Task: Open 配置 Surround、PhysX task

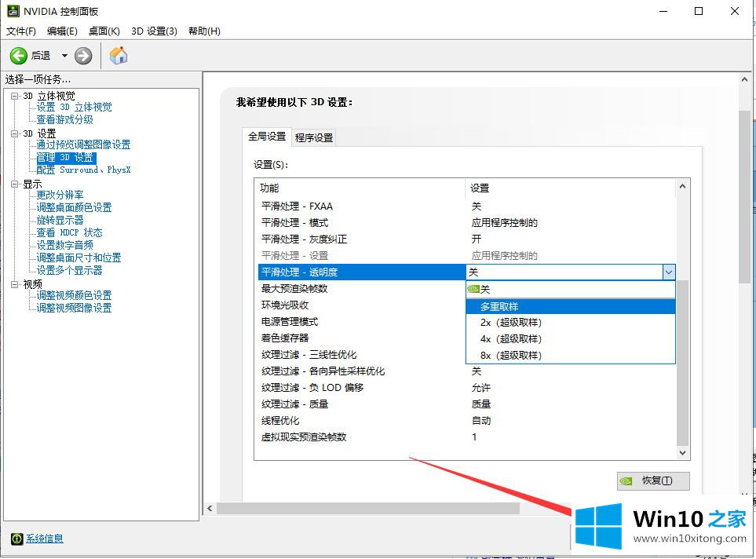Action: click(83, 170)
